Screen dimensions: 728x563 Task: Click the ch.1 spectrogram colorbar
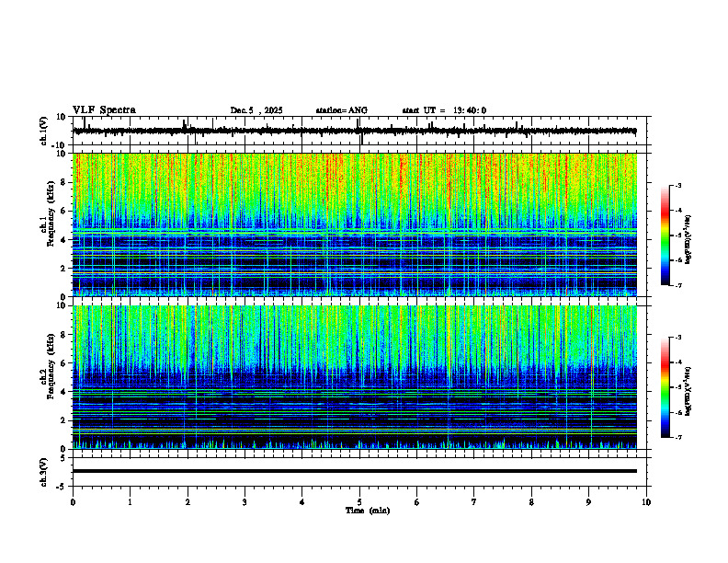[665, 236]
